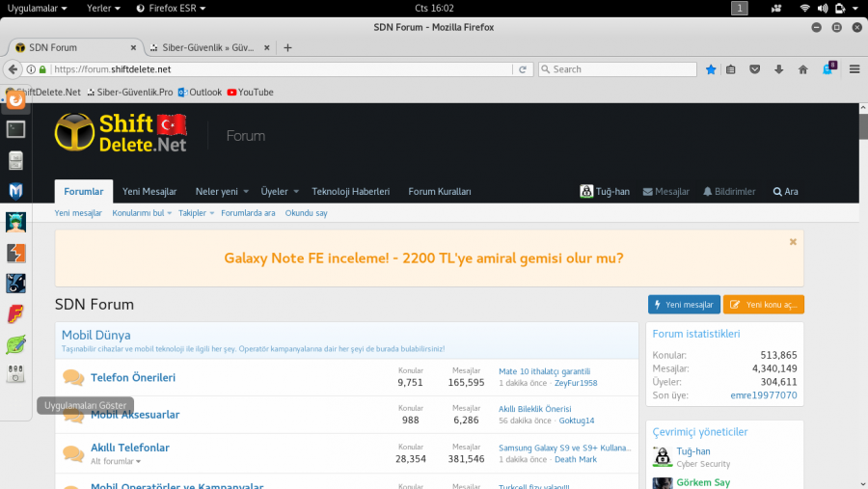Click the URL address bar
The width and height of the screenshot is (868, 489).
coord(283,69)
